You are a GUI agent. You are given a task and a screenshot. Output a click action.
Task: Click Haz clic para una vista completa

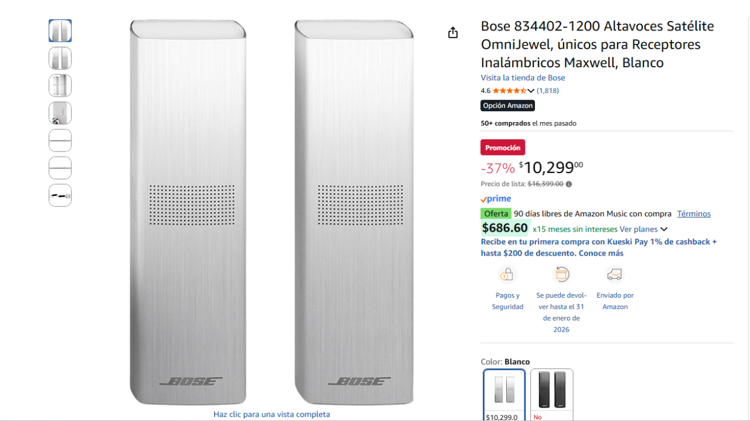click(271, 414)
